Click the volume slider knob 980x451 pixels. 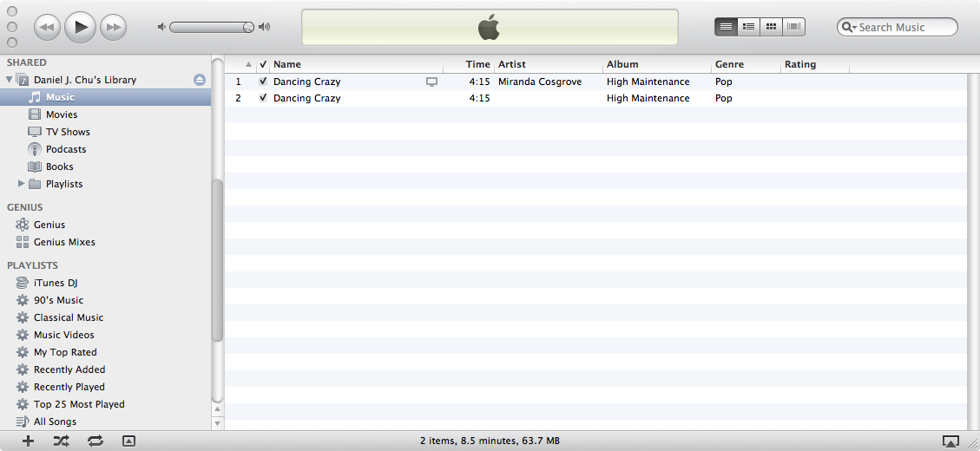pyautogui.click(x=248, y=27)
